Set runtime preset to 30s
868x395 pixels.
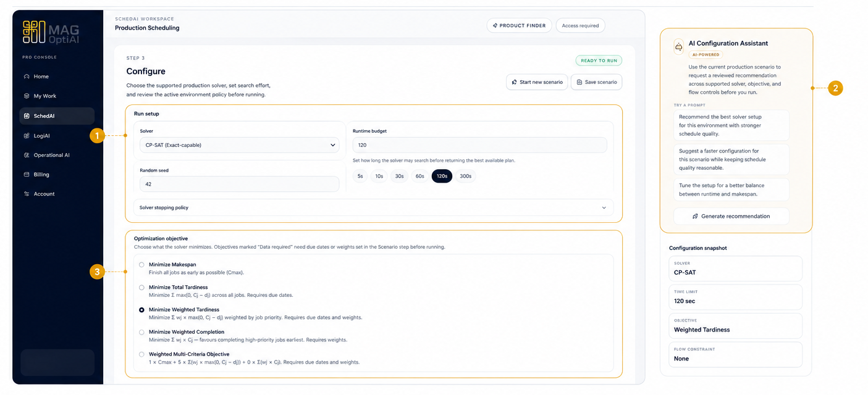click(x=399, y=176)
